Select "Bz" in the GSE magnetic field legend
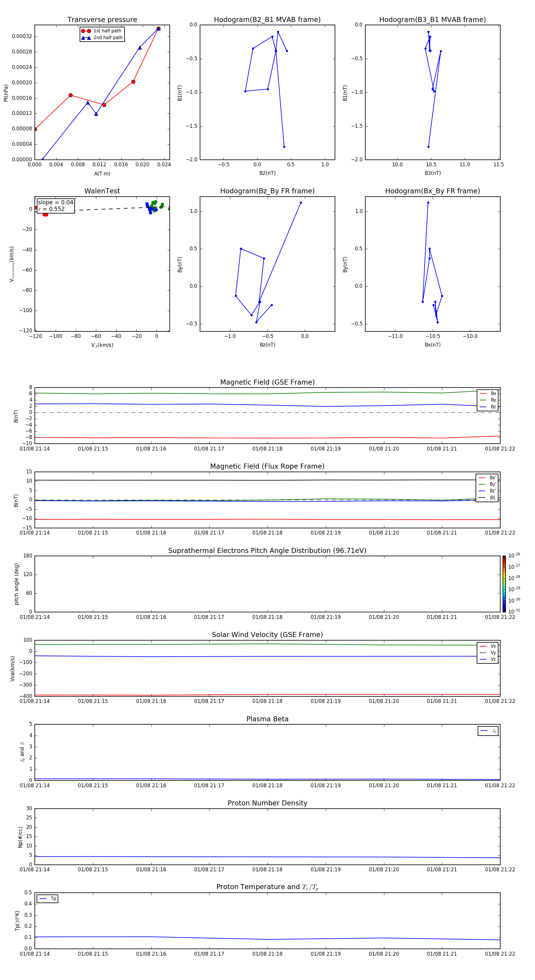Viewport: 535px width, 980px height. [488, 407]
